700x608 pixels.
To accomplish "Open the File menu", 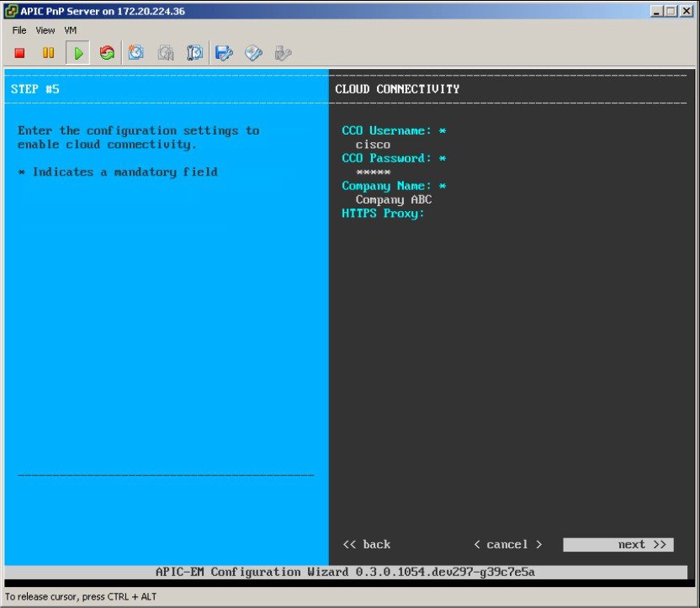I will pyautogui.click(x=19, y=30).
